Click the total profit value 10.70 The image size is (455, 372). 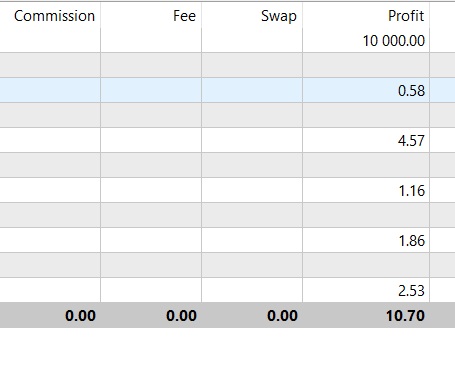405,316
